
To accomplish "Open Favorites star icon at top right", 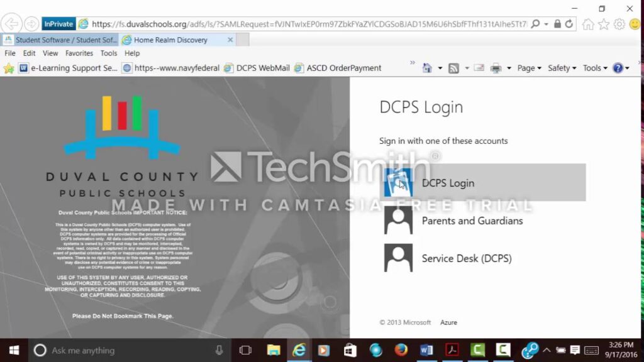I will coord(603,25).
